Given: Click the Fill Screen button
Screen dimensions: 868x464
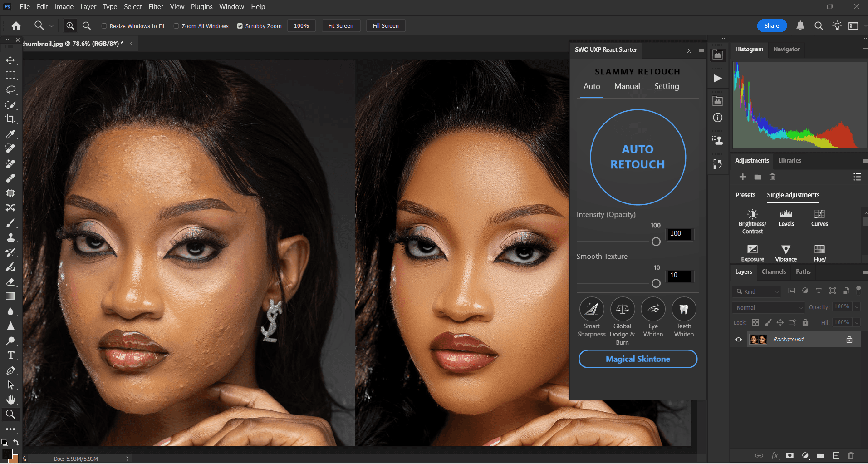Looking at the screenshot, I should point(386,26).
